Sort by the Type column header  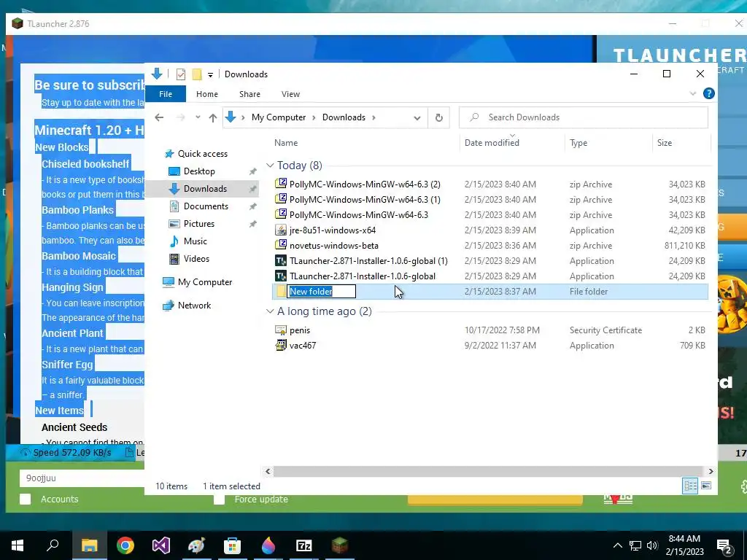[x=578, y=143]
